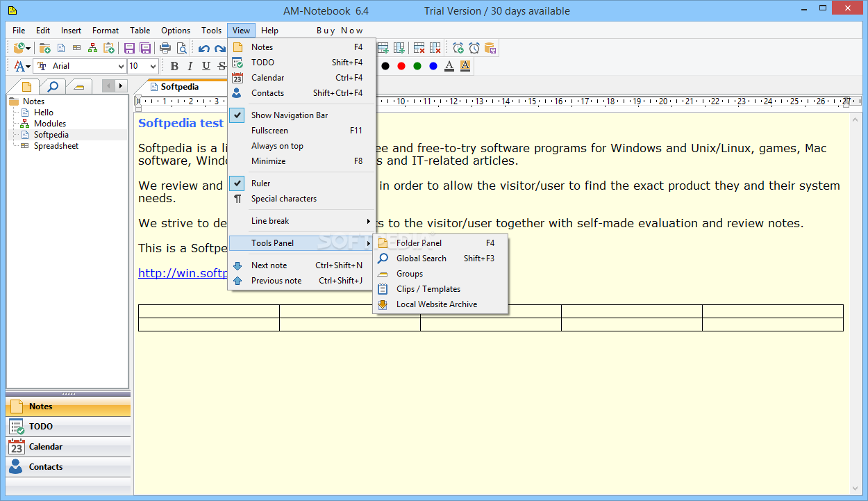
Task: Click the Italic formatting button
Action: (x=190, y=66)
